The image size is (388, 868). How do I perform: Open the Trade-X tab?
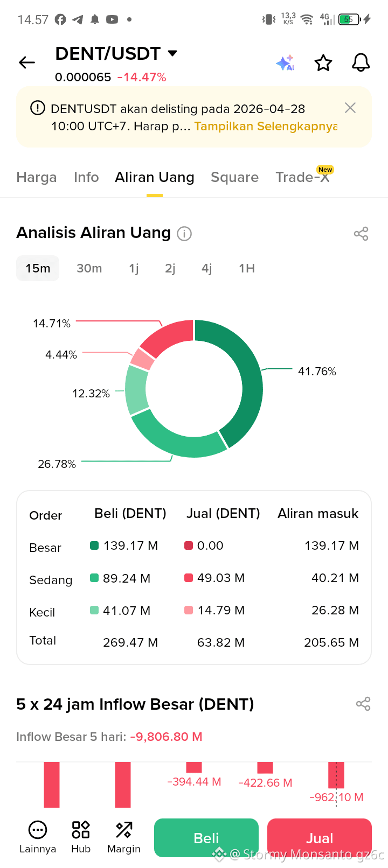302,177
